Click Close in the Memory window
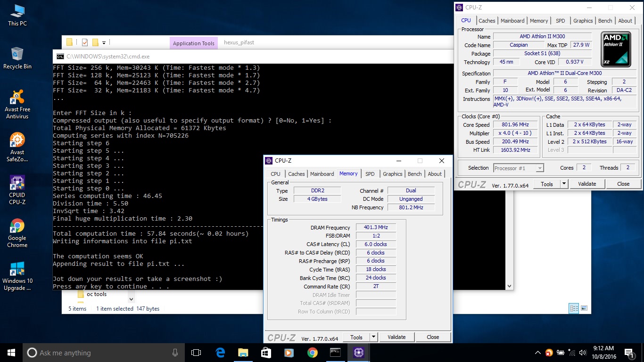644x362 pixels. 433,337
